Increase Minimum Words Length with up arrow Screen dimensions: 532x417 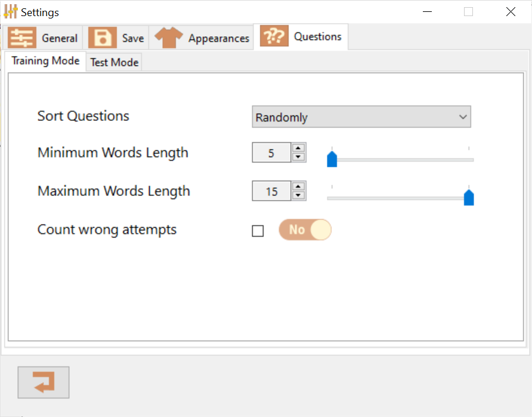299,148
